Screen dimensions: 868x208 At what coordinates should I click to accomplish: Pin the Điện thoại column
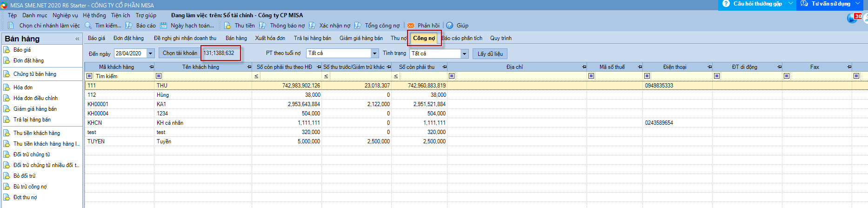pos(710,67)
